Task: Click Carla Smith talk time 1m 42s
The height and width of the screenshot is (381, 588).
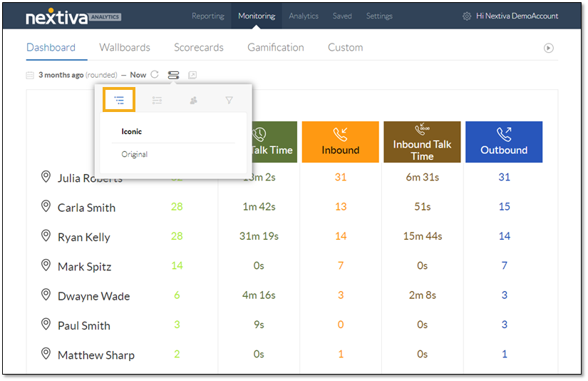Action: point(259,206)
